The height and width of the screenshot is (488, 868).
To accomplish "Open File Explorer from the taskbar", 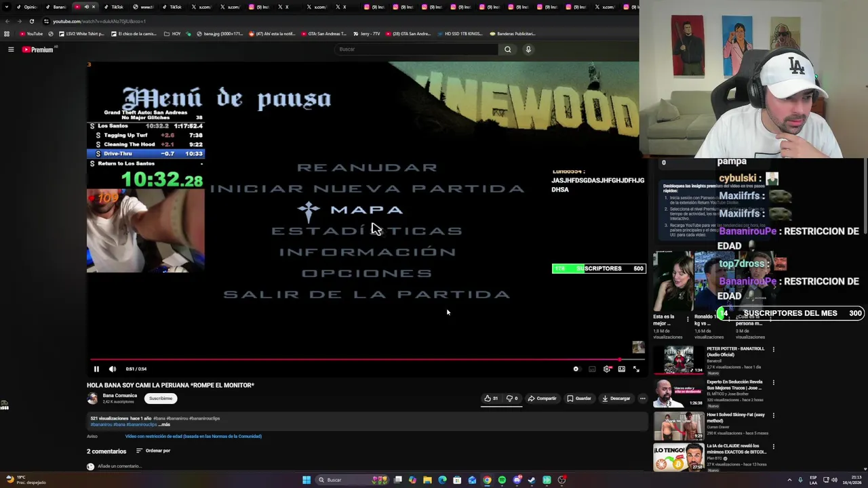I will click(427, 480).
